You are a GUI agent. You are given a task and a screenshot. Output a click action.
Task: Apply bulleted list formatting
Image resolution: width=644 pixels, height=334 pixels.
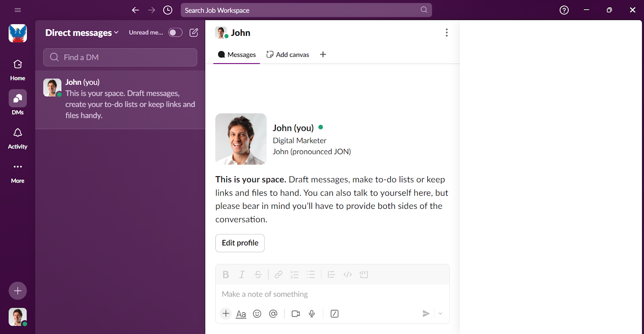point(311,274)
